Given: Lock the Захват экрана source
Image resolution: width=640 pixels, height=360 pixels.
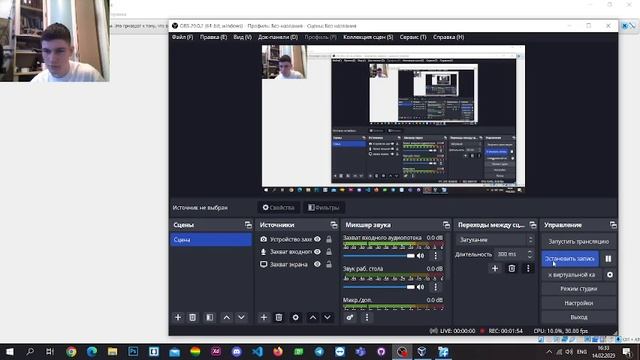Looking at the screenshot, I should pyautogui.click(x=329, y=264).
